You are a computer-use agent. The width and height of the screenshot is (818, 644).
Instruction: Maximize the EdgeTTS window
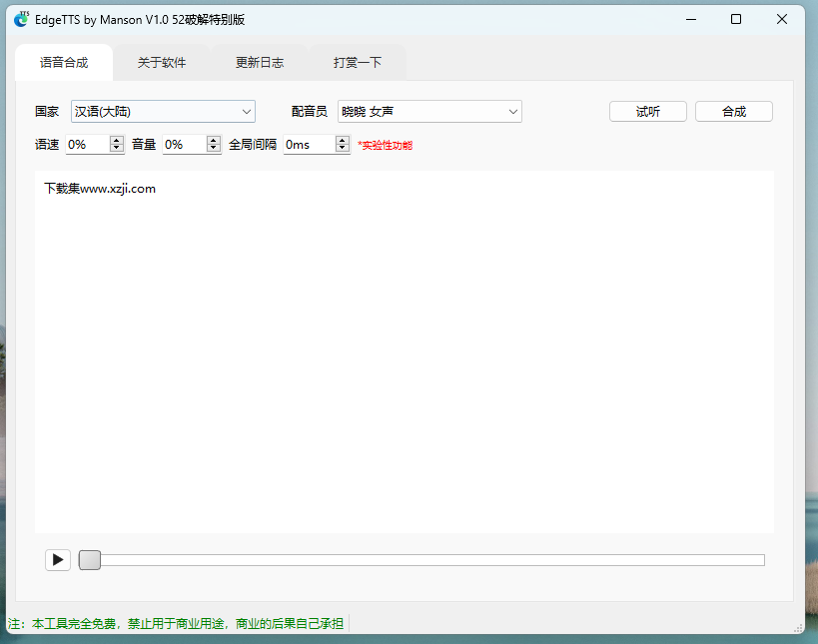pos(736,19)
